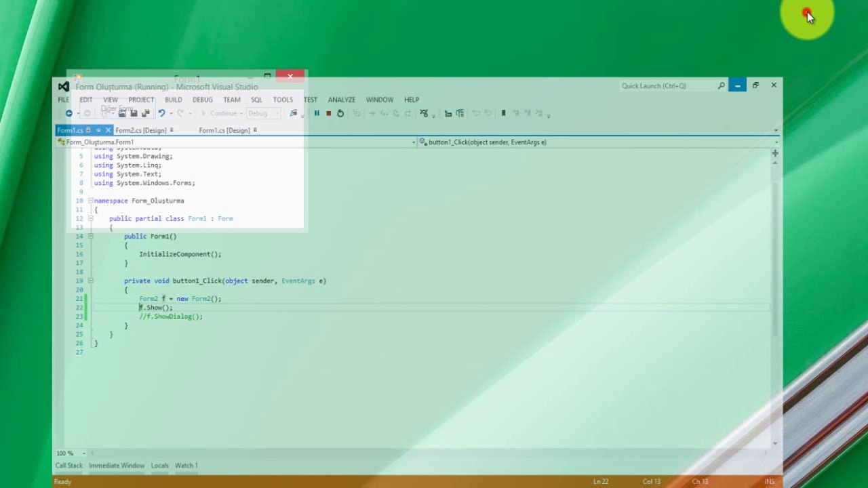
Task: Click the Break All (pause) debug icon
Action: (317, 113)
